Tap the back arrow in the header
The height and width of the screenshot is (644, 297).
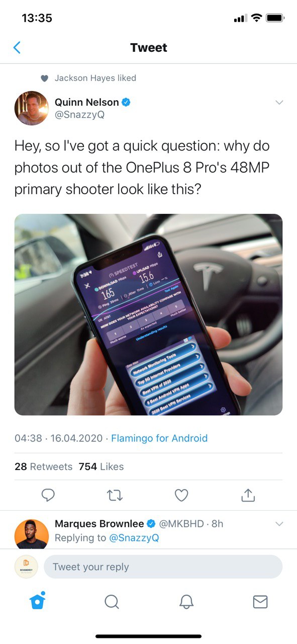click(17, 48)
